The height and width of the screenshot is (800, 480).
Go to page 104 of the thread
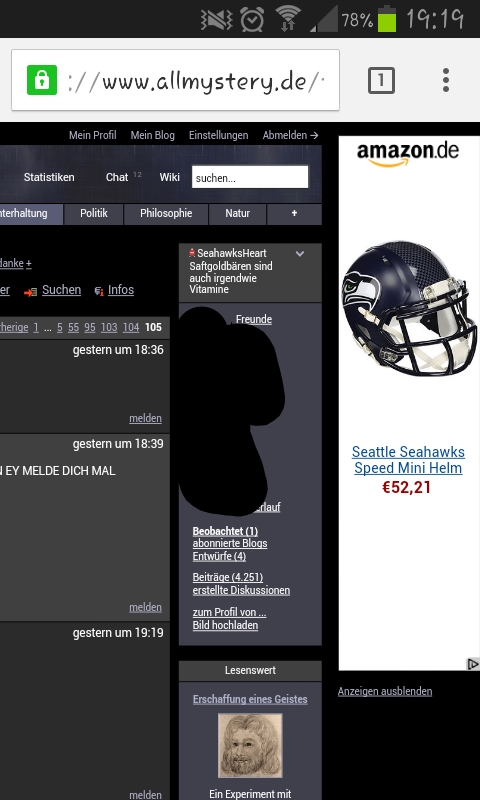[131, 328]
